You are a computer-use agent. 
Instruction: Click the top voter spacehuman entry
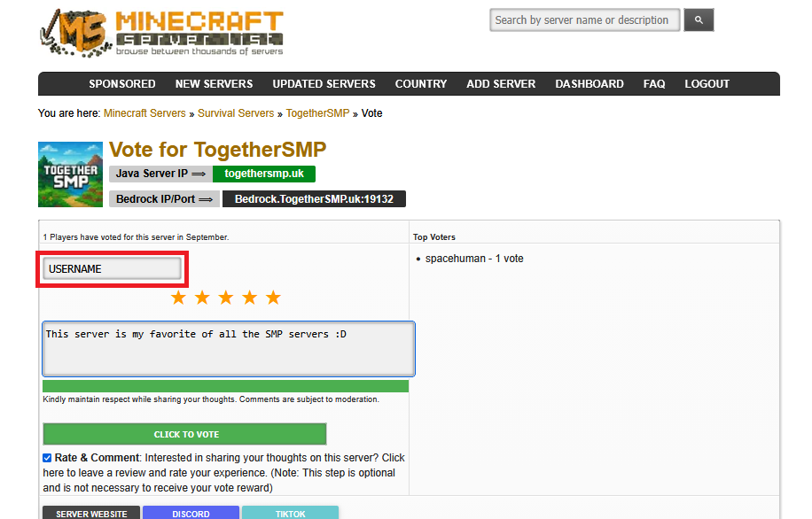click(474, 259)
